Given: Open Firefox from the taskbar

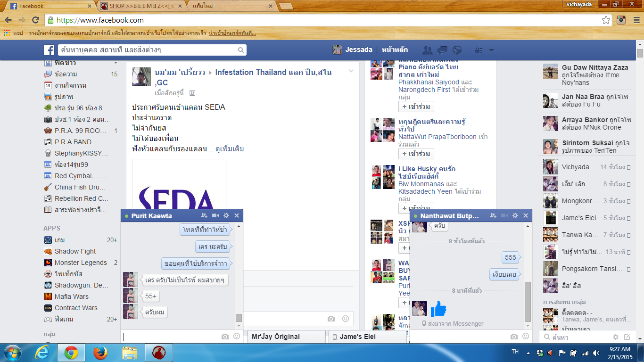Looking at the screenshot, I should tap(99, 353).
